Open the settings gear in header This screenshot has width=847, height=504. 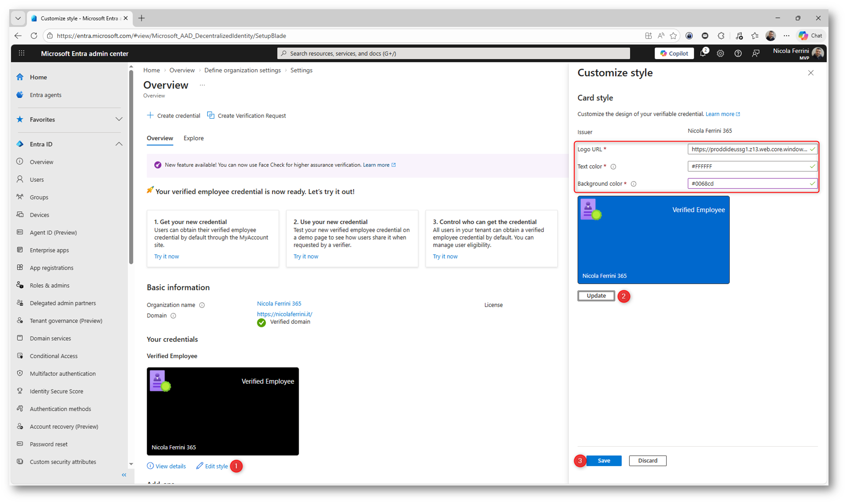coord(720,53)
